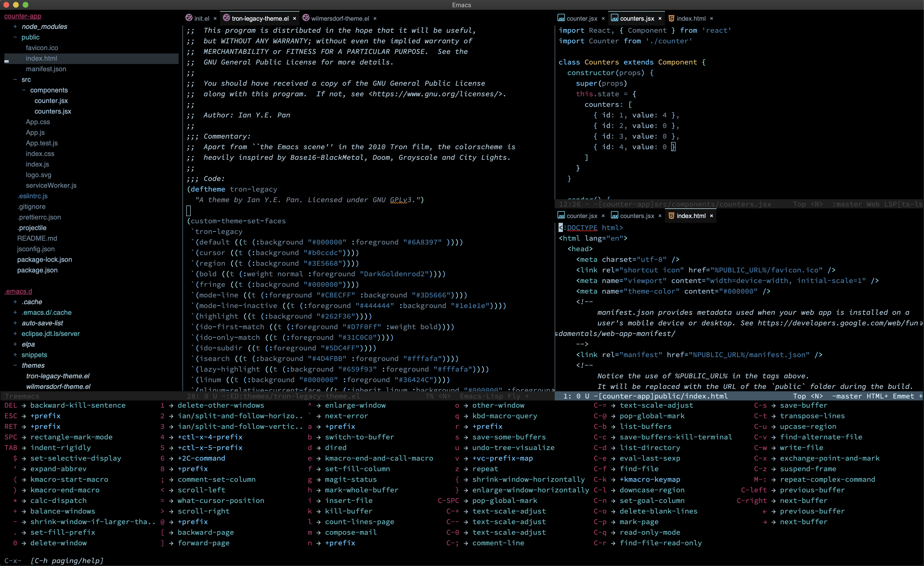Open the .emacs.d project root link
924x566 pixels.
point(18,291)
